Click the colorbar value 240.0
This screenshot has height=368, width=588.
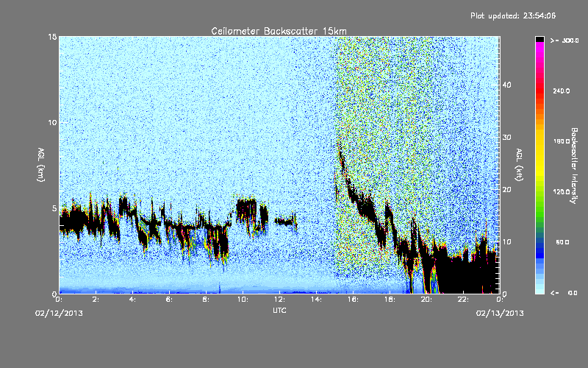pos(562,91)
